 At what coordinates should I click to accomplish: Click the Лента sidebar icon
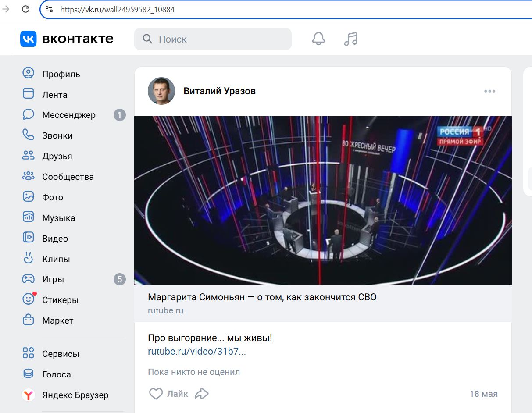[x=28, y=94]
